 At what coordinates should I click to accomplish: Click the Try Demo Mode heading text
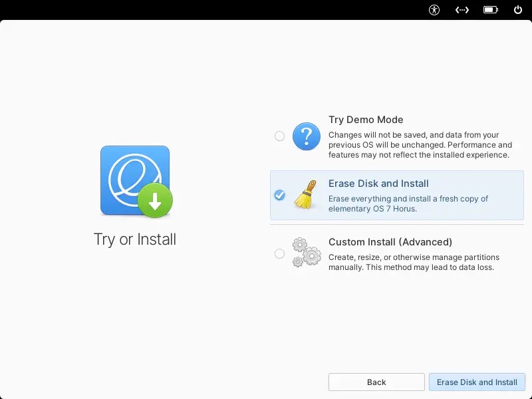click(365, 120)
